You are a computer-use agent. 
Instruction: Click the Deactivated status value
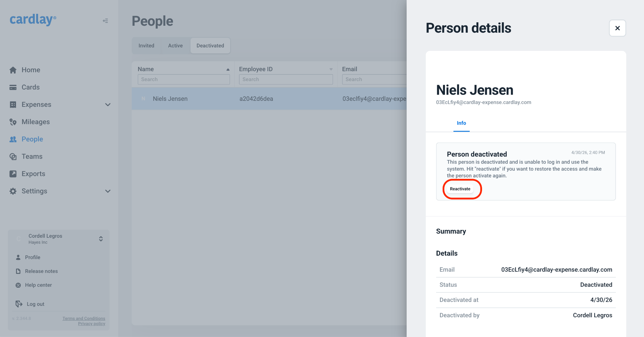pyautogui.click(x=596, y=285)
